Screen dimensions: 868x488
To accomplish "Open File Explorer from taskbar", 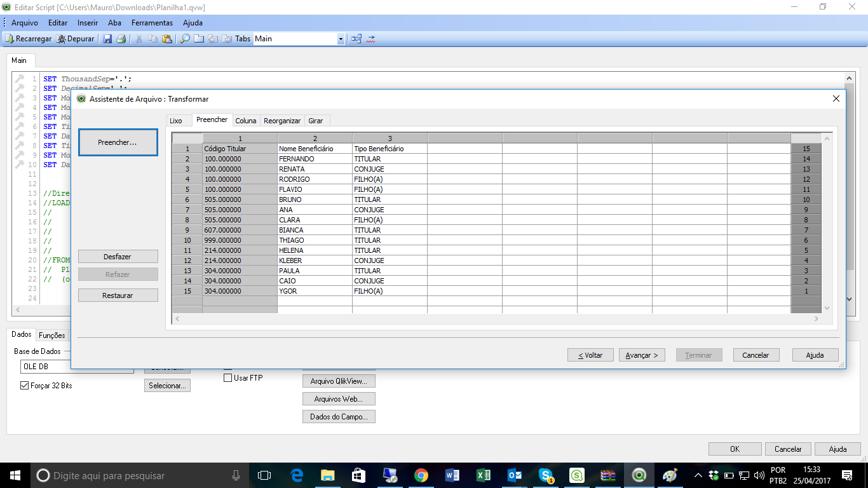I will [327, 475].
